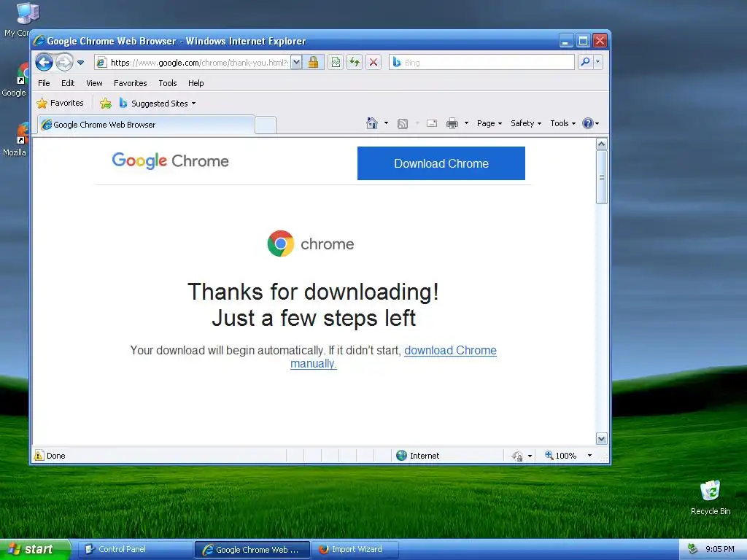Open Suggested Sites dropdown

coord(158,104)
